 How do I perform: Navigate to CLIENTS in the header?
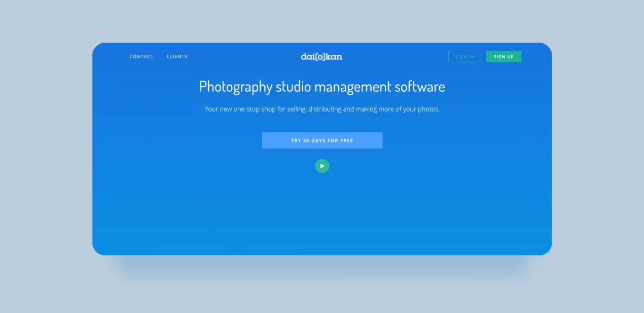[x=176, y=56]
